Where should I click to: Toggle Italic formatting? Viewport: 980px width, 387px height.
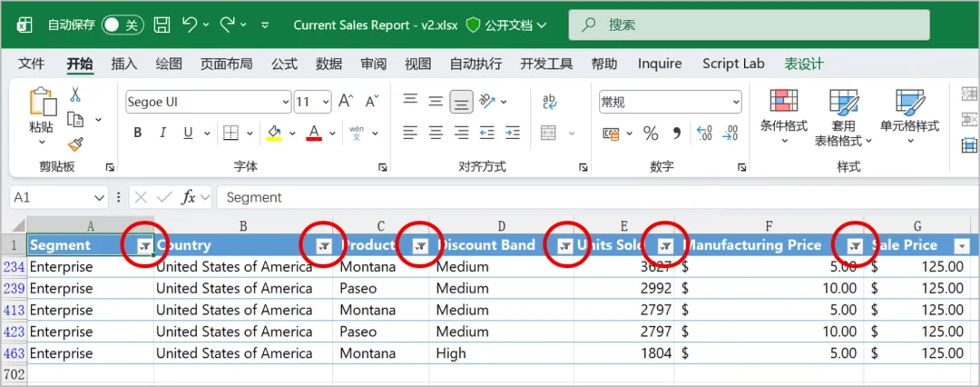[x=163, y=133]
